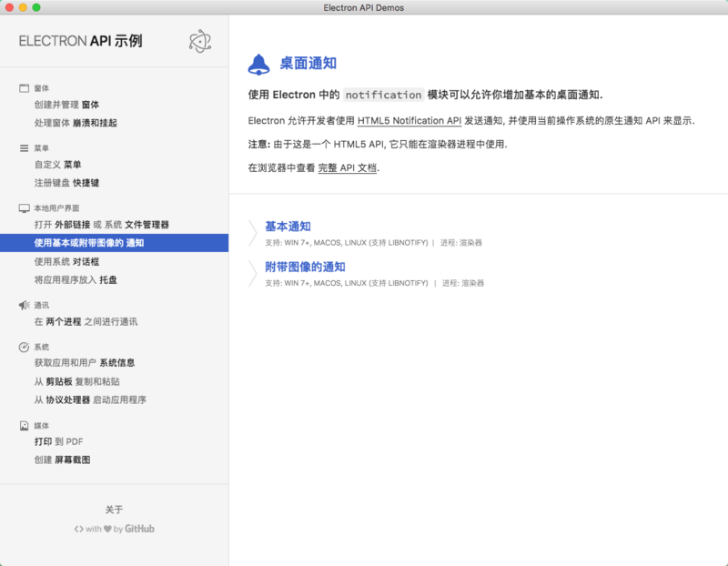Screen dimensions: 728x566
Task: Open the 完整 API 文档 link
Action: (348, 167)
